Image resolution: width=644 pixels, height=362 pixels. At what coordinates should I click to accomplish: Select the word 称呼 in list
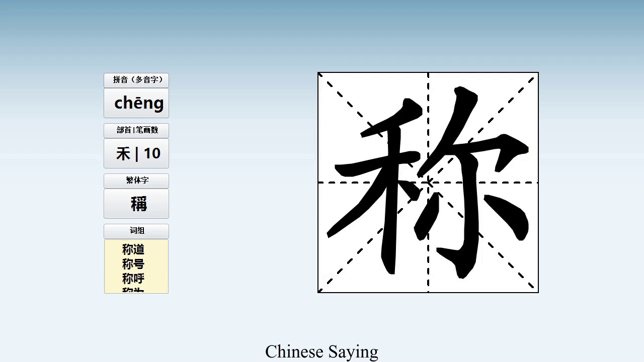pyautogui.click(x=133, y=279)
